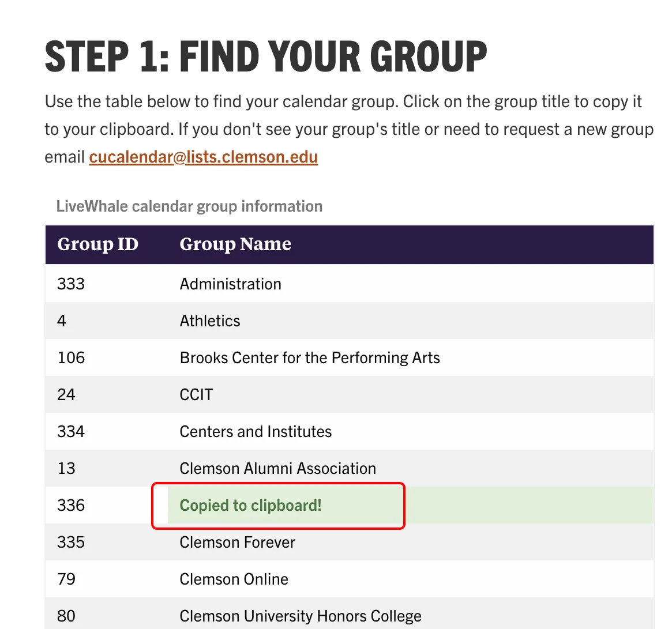Select group ID 106

[x=71, y=358]
